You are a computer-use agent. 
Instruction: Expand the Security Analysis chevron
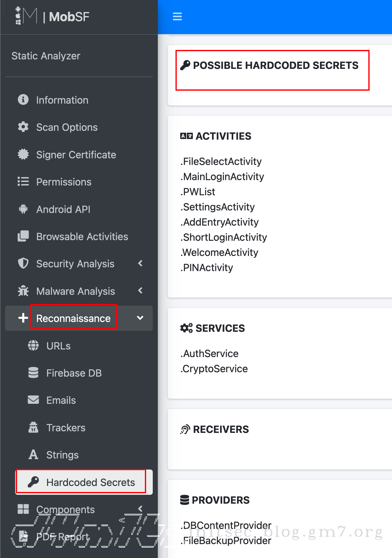pos(140,264)
